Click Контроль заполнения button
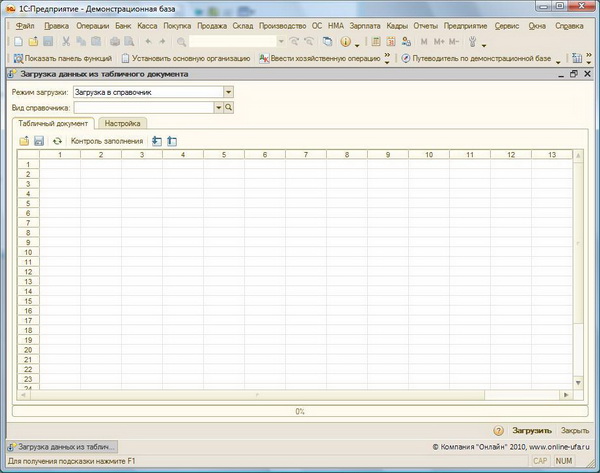Image resolution: width=600 pixels, height=473 pixels. click(x=107, y=141)
